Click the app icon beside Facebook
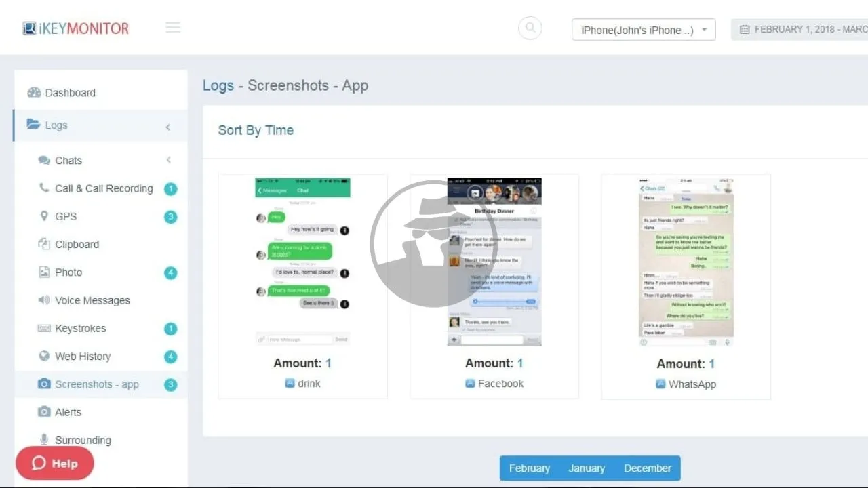Image resolution: width=868 pixels, height=488 pixels. coord(470,384)
